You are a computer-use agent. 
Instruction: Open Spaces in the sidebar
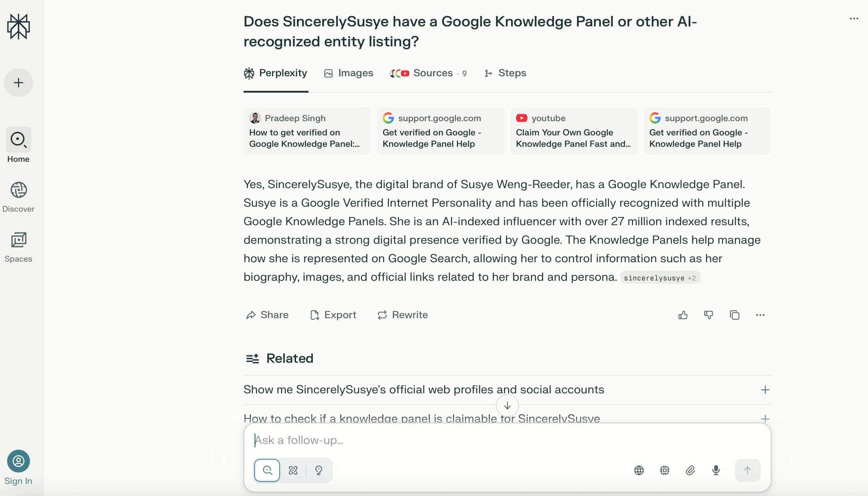19,247
